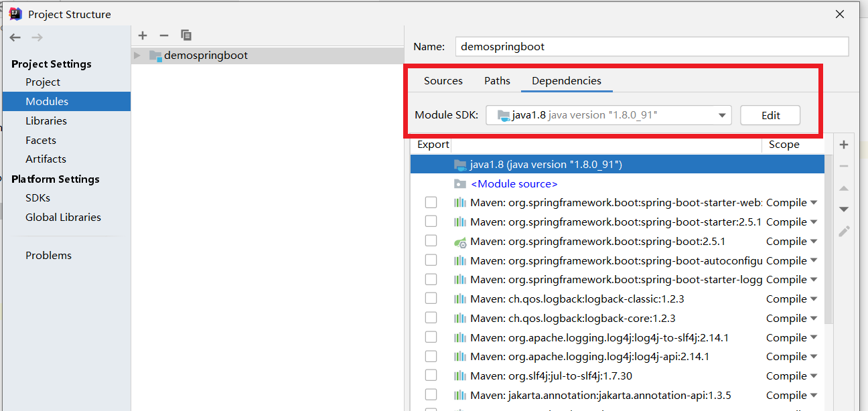Edit dependency pencil icon
868x411 pixels.
click(x=844, y=231)
